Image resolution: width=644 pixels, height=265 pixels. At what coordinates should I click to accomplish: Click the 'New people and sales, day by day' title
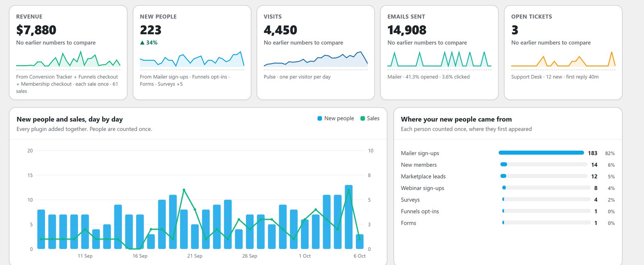click(x=70, y=119)
